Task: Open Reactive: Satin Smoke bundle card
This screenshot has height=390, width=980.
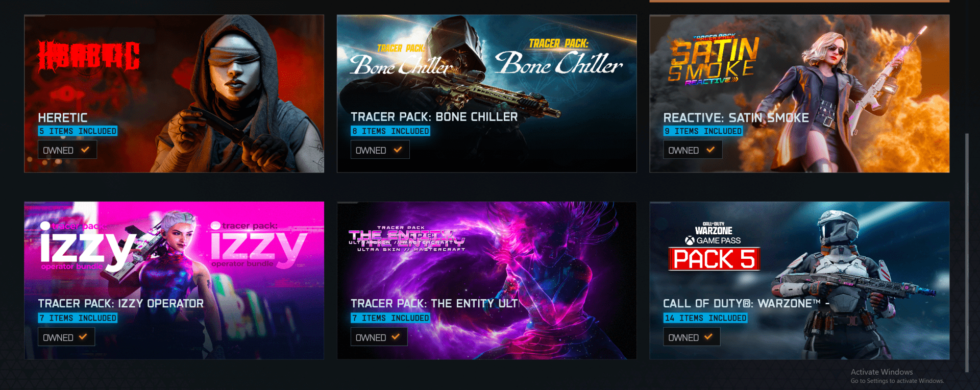Action: pyautogui.click(x=799, y=93)
